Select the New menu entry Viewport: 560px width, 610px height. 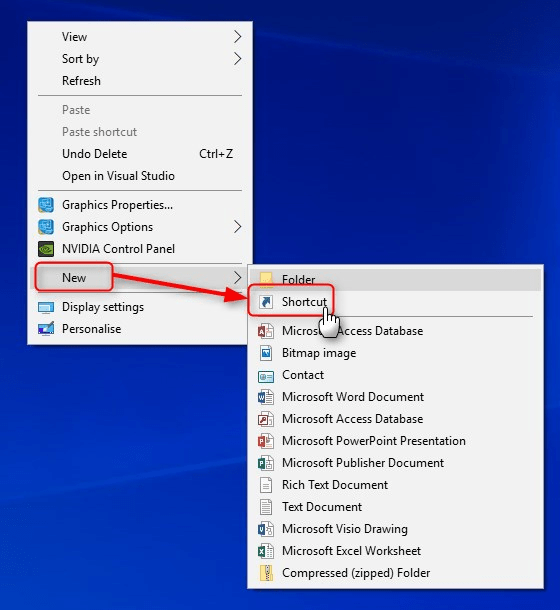(x=140, y=278)
